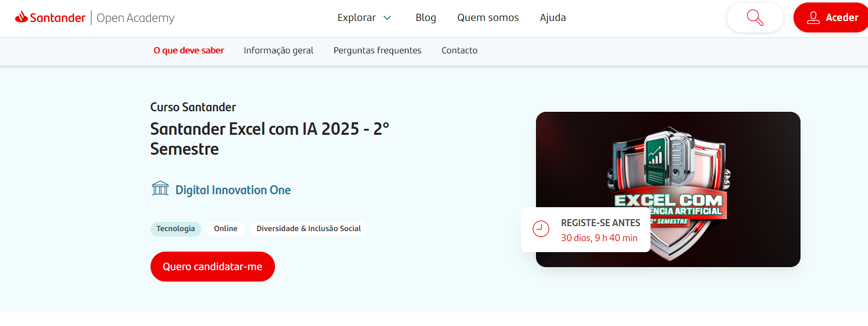Click the institution building icon
Image resolution: width=868 pixels, height=326 pixels.
point(160,189)
